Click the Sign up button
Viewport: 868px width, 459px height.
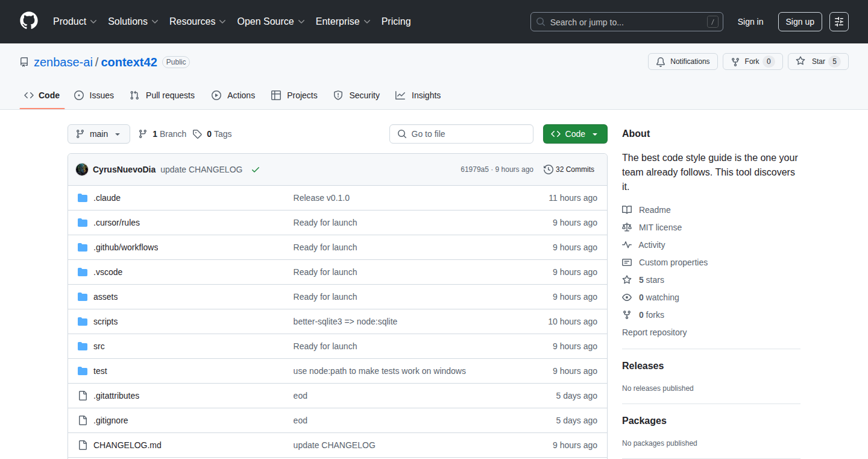pos(800,22)
